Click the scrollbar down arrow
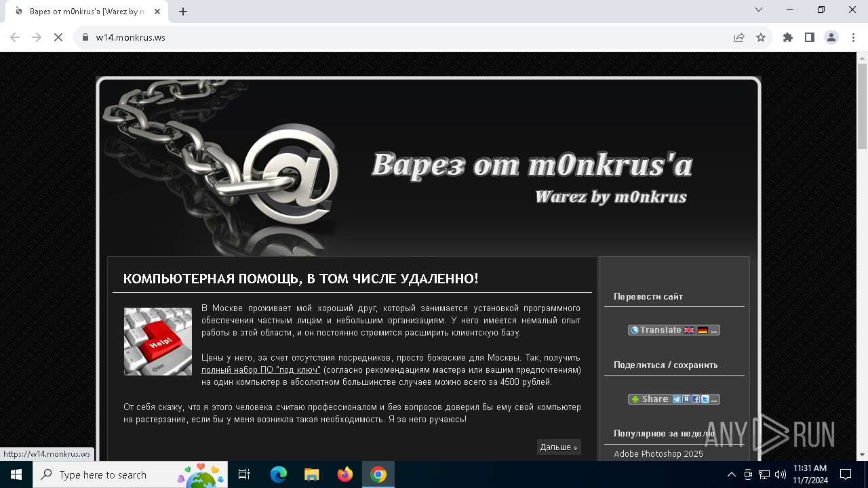 click(862, 455)
